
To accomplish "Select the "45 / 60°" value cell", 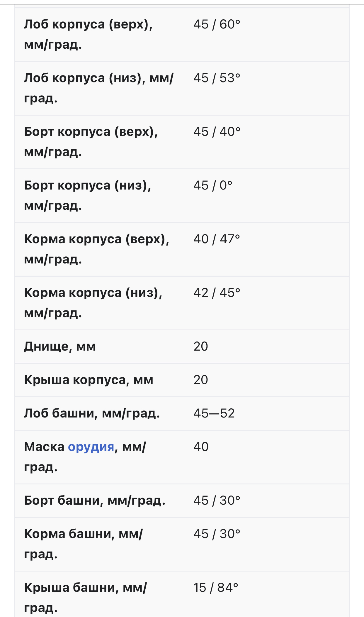I will [217, 25].
